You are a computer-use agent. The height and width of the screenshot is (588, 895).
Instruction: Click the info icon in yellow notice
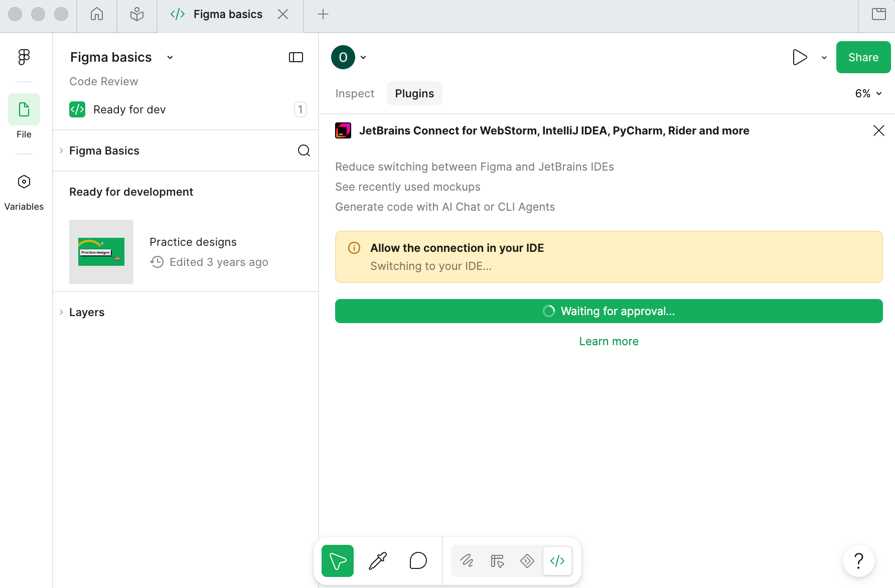[x=354, y=248]
